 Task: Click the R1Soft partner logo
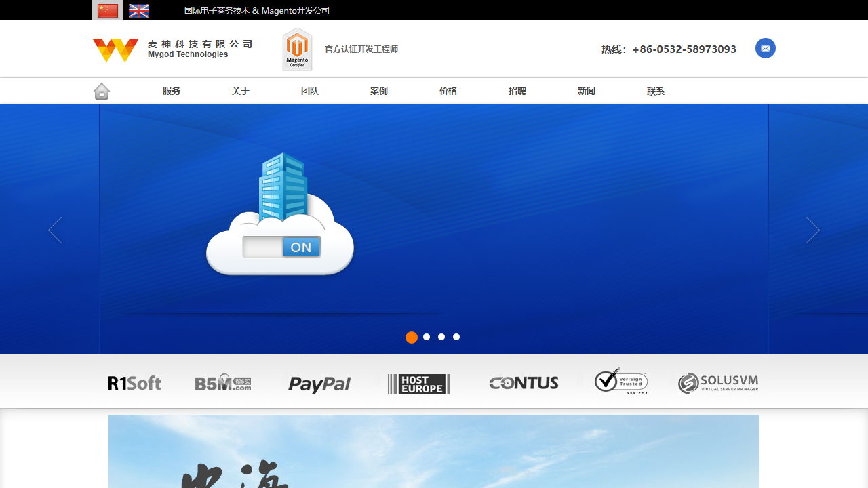135,384
